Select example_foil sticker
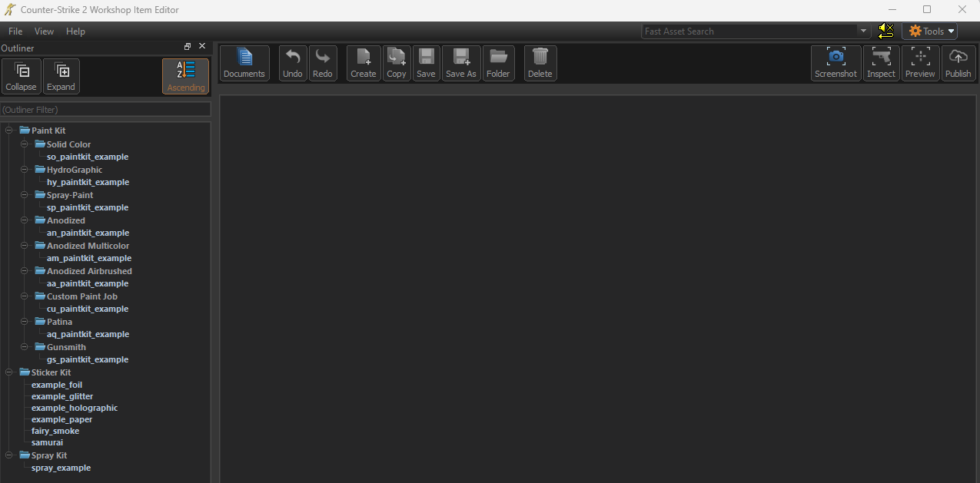The width and height of the screenshot is (980, 483). 57,385
